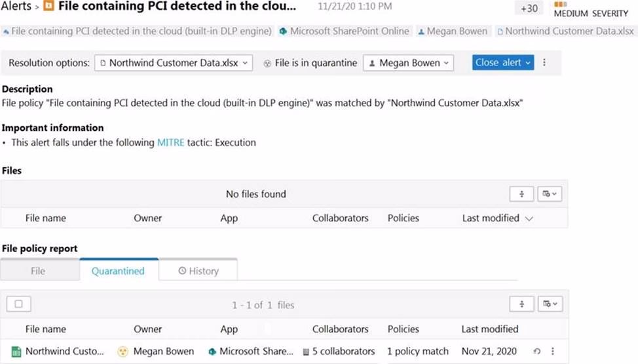Click the quarantine icon beside owner Megan Bowen

coord(122,352)
